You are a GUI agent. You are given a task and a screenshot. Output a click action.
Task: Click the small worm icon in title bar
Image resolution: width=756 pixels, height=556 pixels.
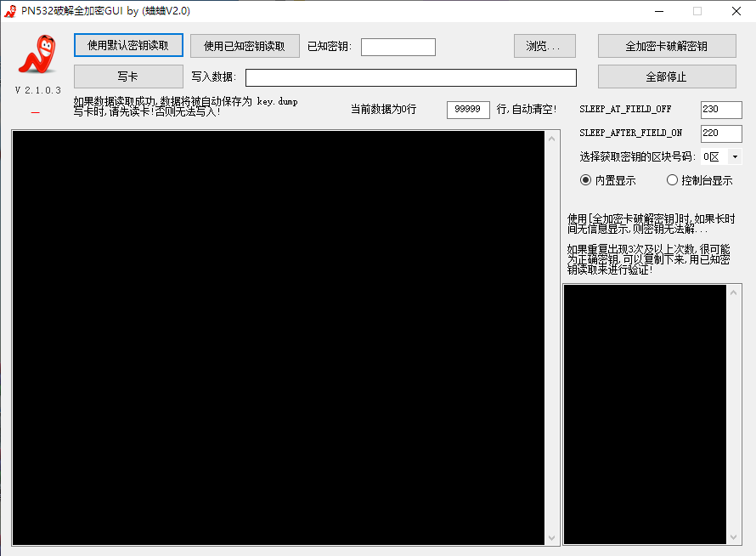[10, 11]
